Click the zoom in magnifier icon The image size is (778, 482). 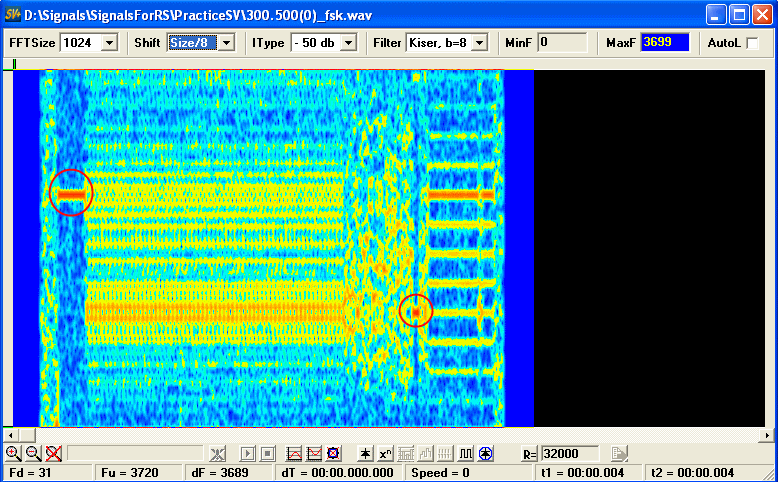coord(14,453)
